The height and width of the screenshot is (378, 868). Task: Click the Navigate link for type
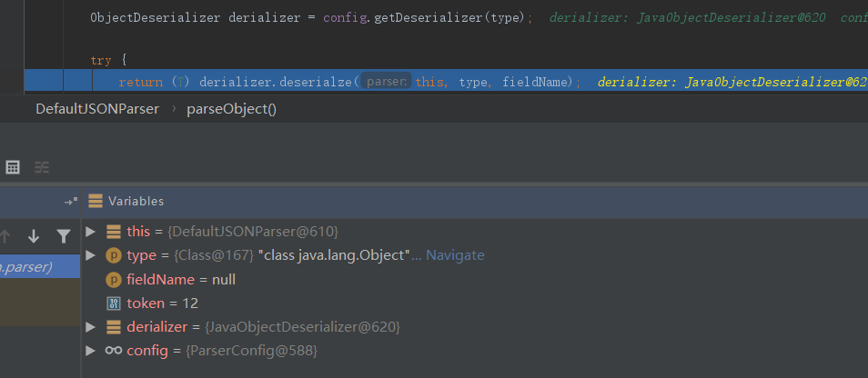(455, 255)
